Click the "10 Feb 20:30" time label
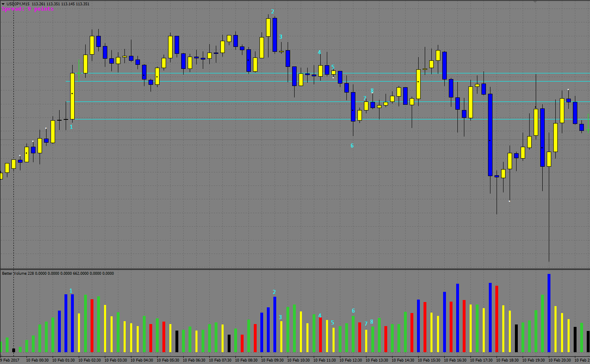 click(x=559, y=360)
